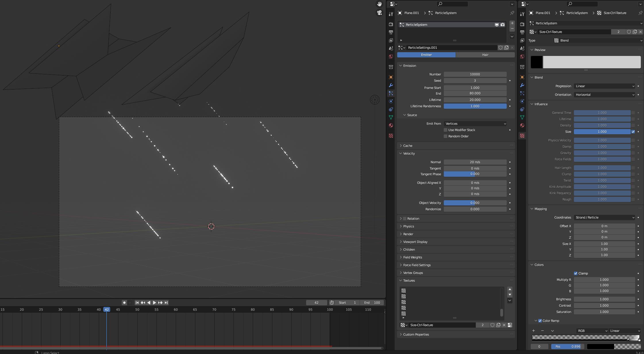The image size is (644, 354).
Task: Open Object properties tab in the ParticleSystem properties editor
Action: (x=391, y=77)
